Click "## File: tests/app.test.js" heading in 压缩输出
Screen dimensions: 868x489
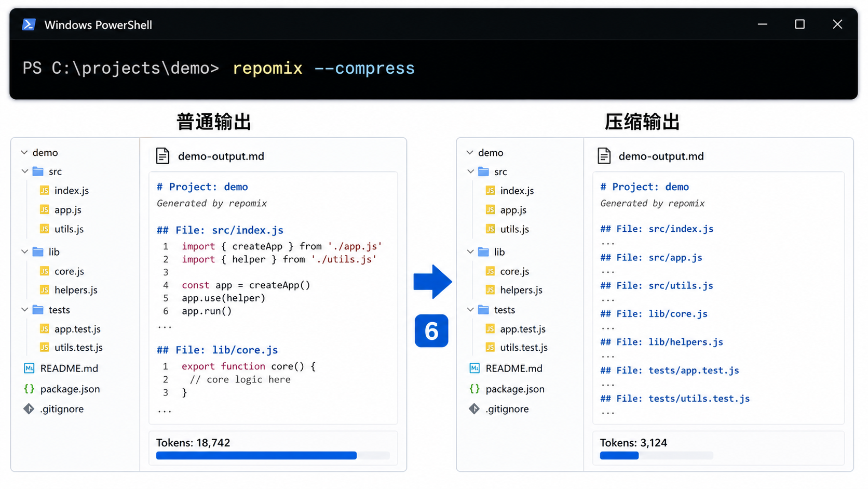[x=670, y=371]
